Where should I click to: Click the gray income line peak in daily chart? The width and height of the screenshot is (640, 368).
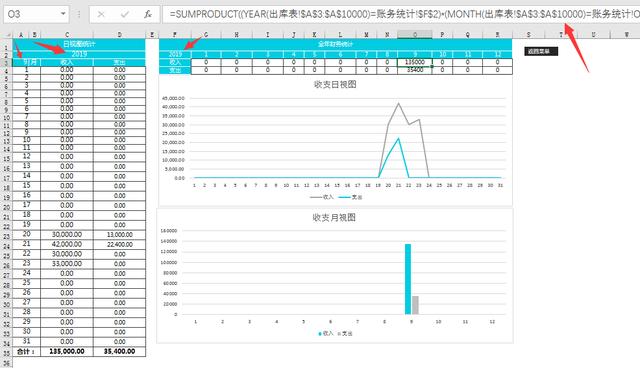(398, 104)
